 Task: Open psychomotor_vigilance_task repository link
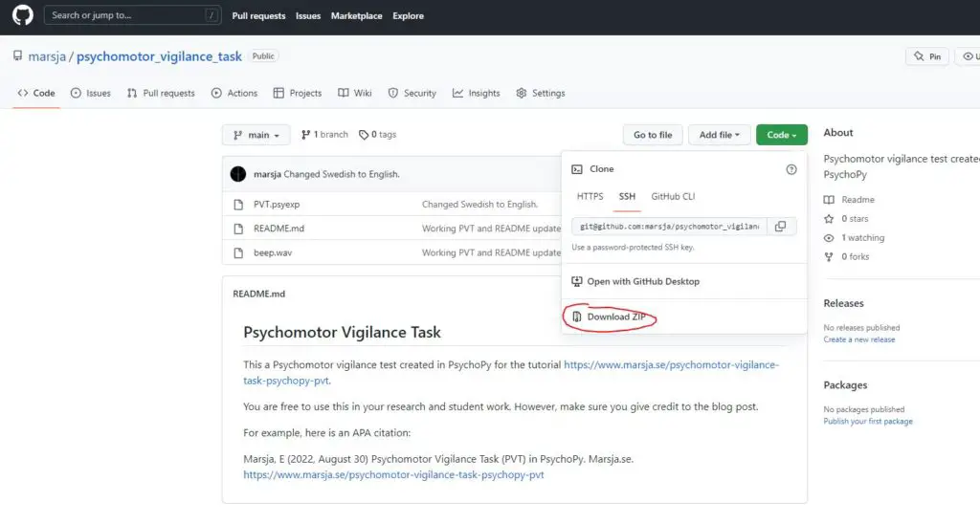click(159, 56)
